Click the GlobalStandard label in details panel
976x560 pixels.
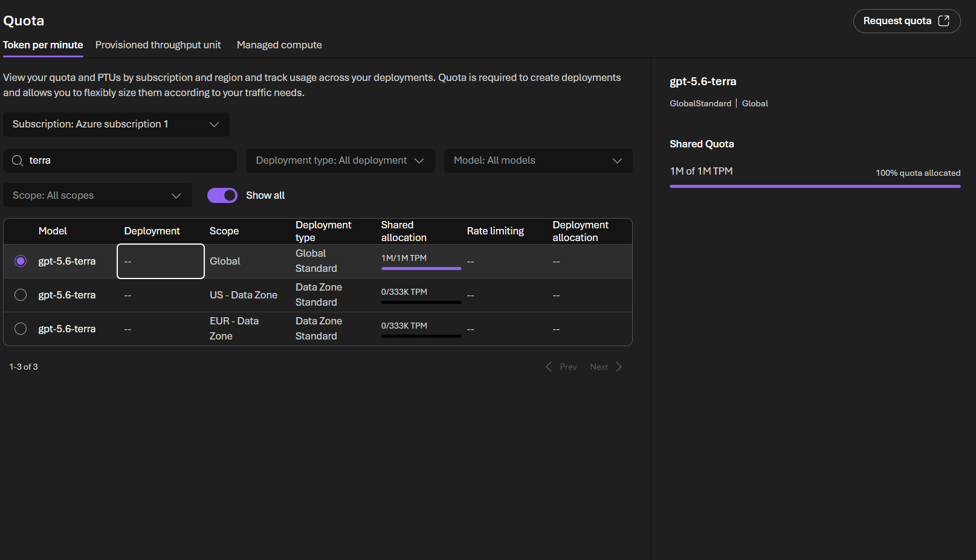(700, 103)
